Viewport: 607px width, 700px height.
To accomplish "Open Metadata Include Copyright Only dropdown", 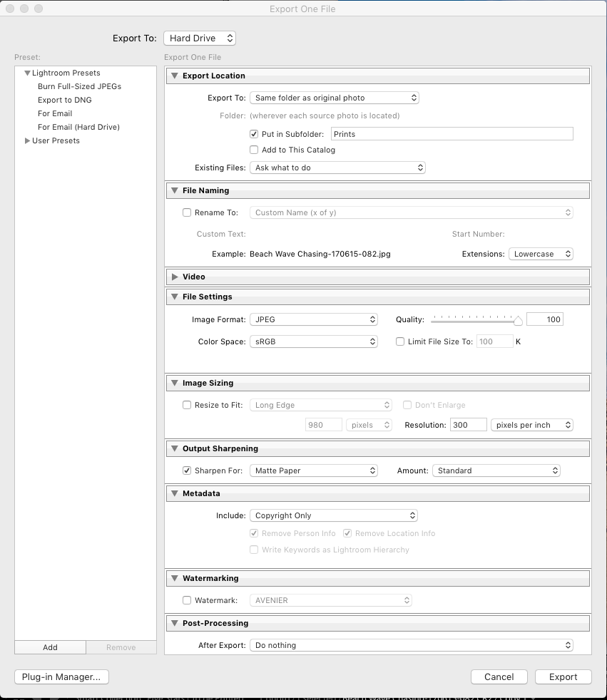I will (x=334, y=515).
